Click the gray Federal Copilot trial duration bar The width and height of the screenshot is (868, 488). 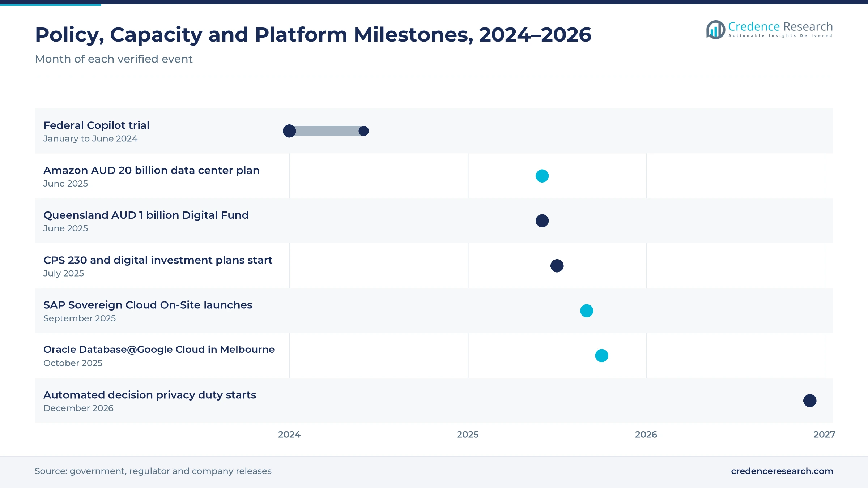tap(327, 131)
